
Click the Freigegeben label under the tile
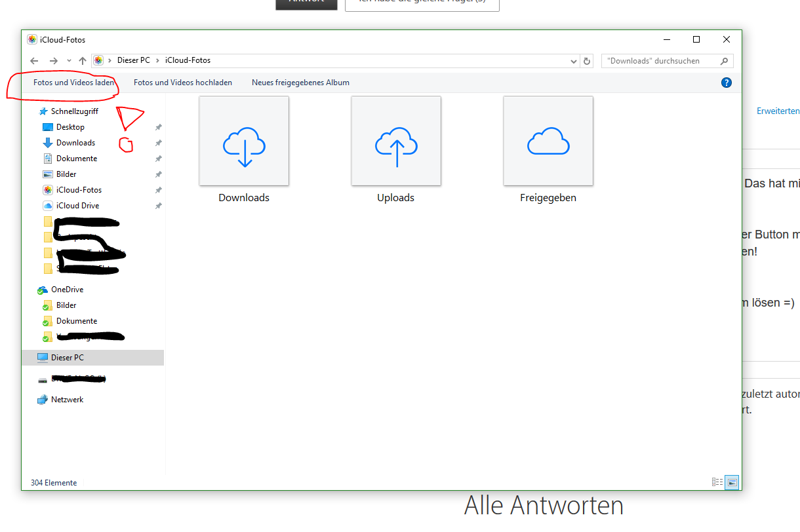[548, 198]
